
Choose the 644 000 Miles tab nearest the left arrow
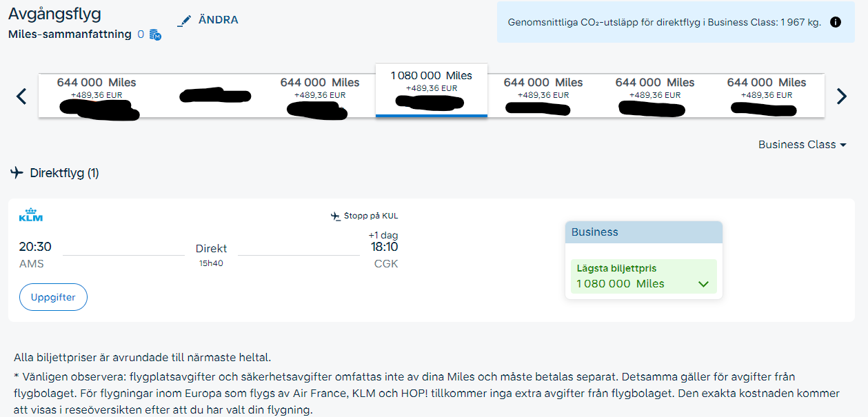point(97,95)
